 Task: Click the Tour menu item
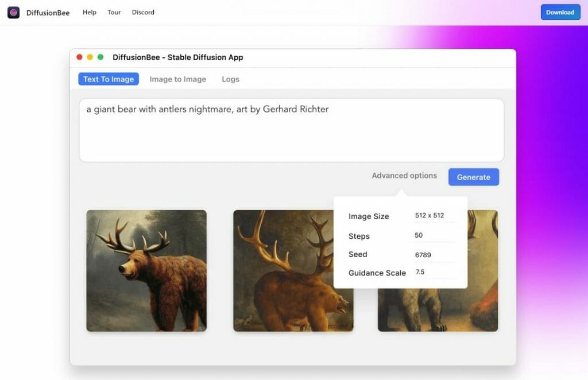[114, 12]
